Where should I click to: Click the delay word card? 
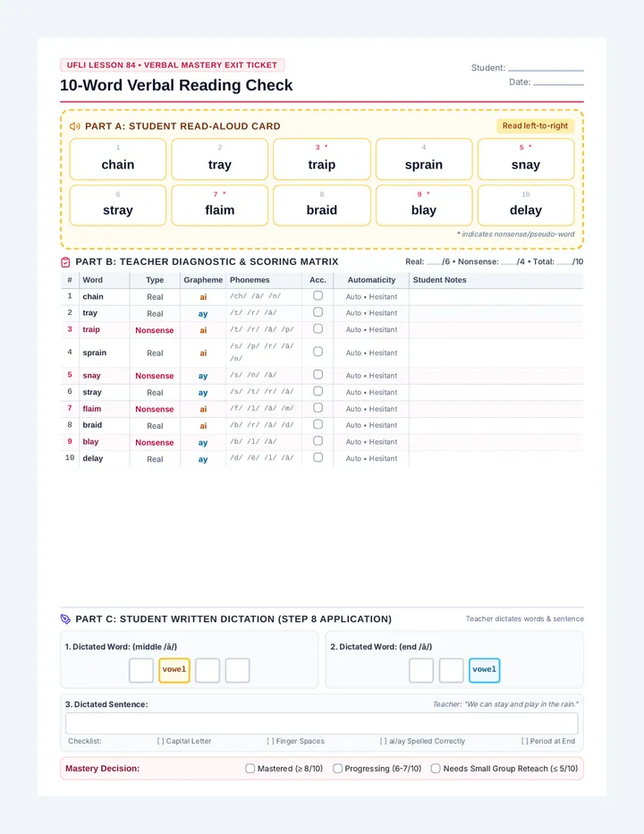coord(526,205)
